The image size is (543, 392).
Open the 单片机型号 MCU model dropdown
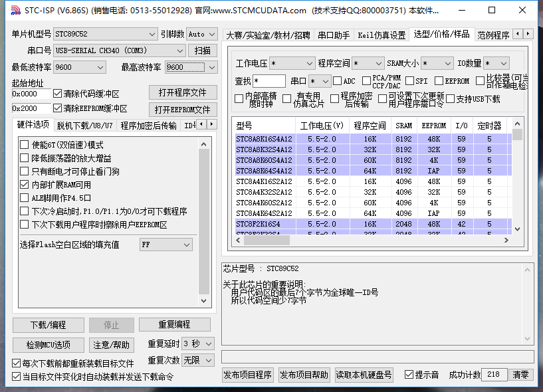click(106, 33)
